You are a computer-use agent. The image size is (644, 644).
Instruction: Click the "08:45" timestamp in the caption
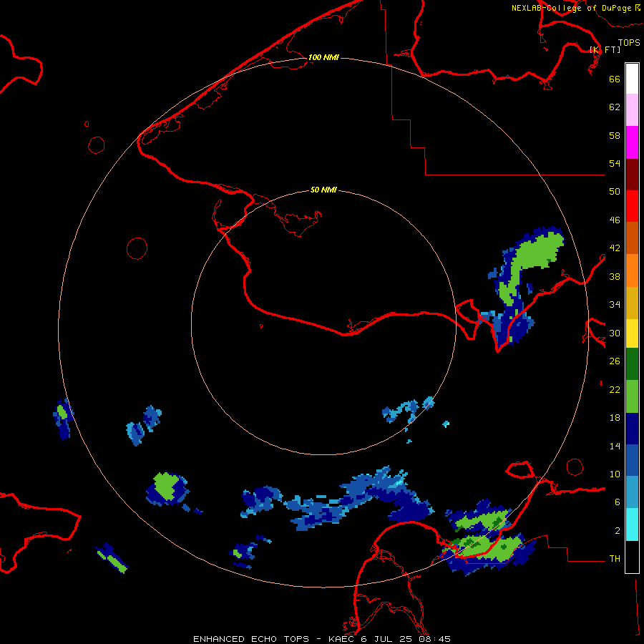434,639
